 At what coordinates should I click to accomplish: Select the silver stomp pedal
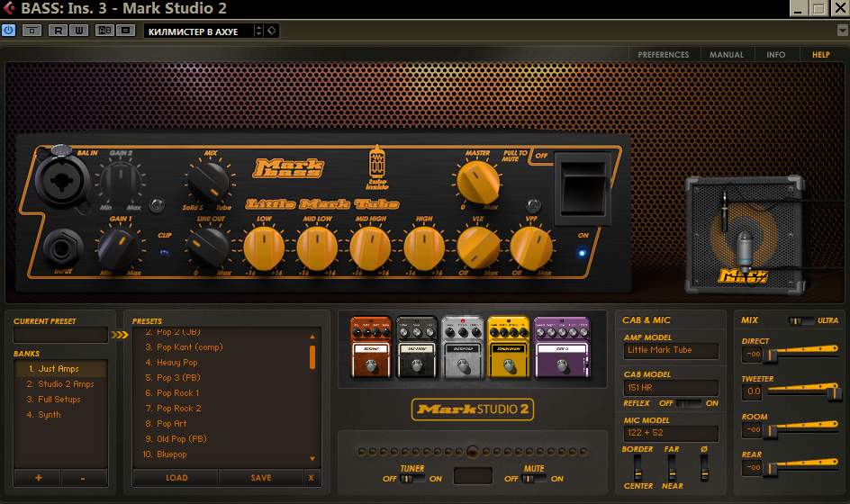pyautogui.click(x=463, y=346)
